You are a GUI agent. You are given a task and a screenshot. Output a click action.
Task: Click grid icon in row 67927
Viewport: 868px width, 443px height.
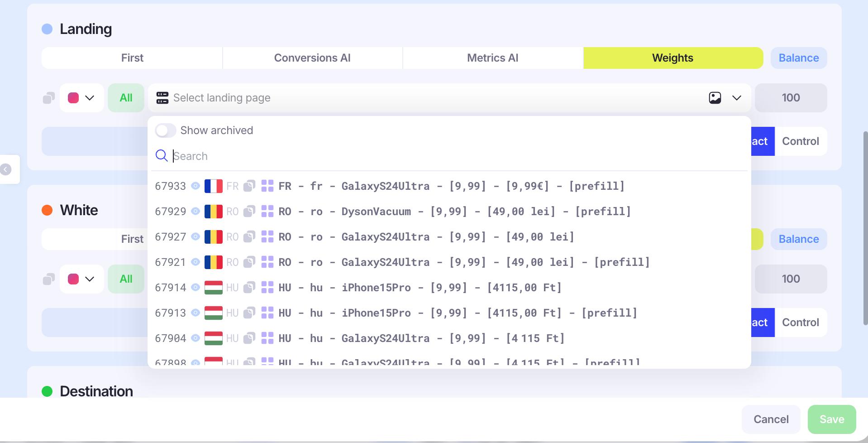pyautogui.click(x=267, y=236)
